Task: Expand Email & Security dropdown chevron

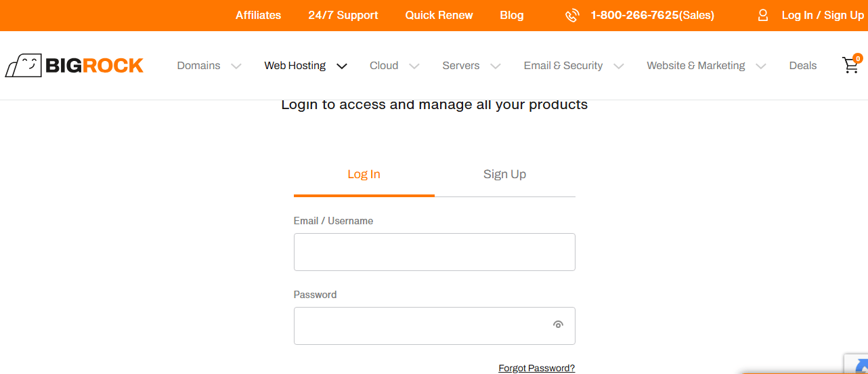Action: (619, 66)
